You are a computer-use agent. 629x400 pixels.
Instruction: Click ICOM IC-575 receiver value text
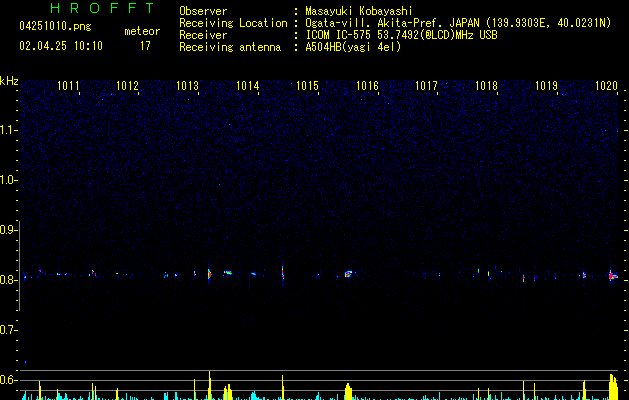point(402,35)
